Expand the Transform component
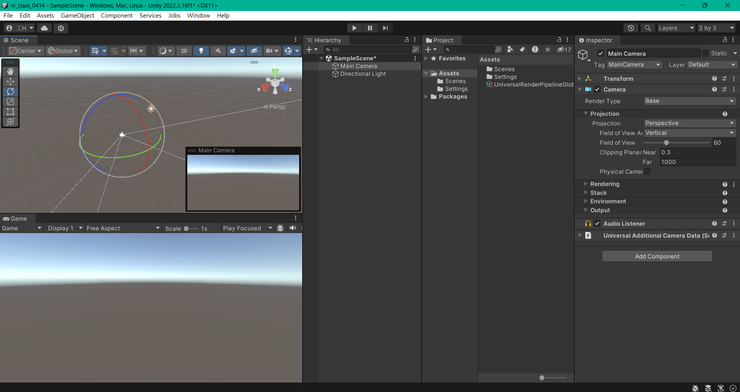Viewport: 740px width, 392px height. pyautogui.click(x=580, y=79)
